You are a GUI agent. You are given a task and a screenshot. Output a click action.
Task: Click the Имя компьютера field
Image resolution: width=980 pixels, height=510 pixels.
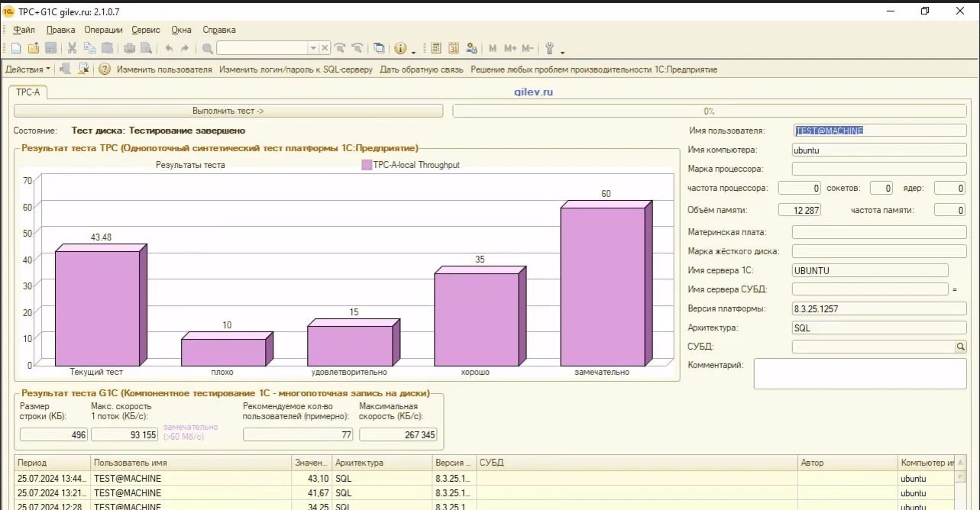pos(880,150)
